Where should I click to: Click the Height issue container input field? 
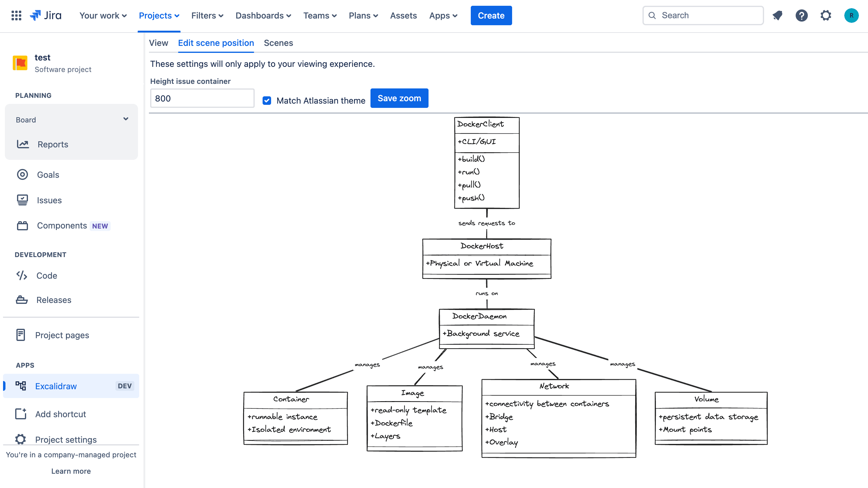coord(202,98)
